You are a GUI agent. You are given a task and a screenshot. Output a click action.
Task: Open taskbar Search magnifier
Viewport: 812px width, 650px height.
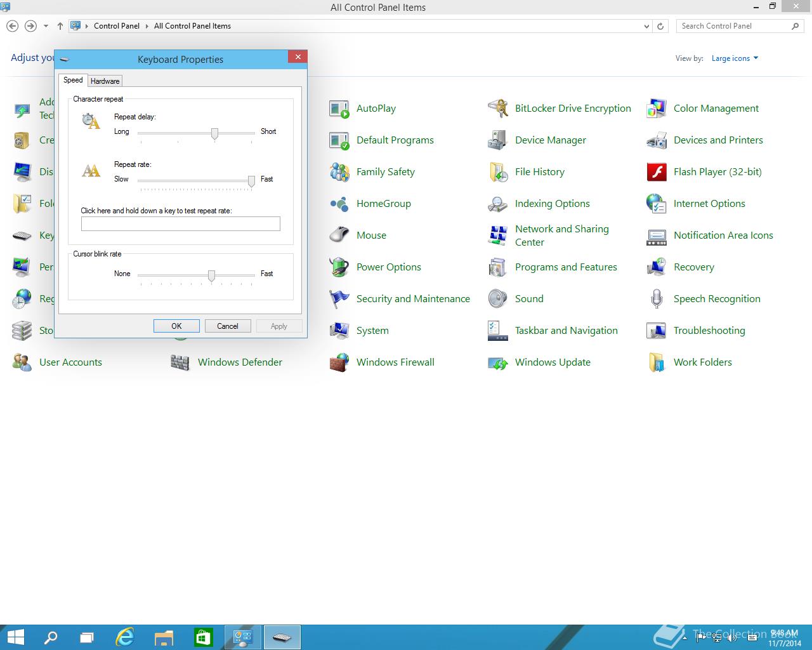51,637
